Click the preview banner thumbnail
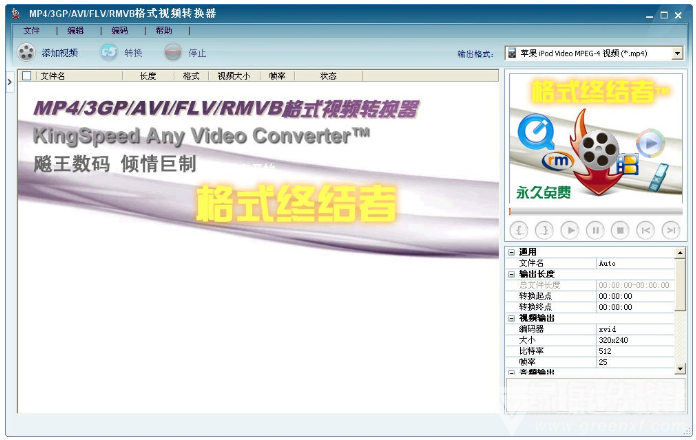Image resolution: width=696 pixels, height=440 pixels. click(596, 139)
